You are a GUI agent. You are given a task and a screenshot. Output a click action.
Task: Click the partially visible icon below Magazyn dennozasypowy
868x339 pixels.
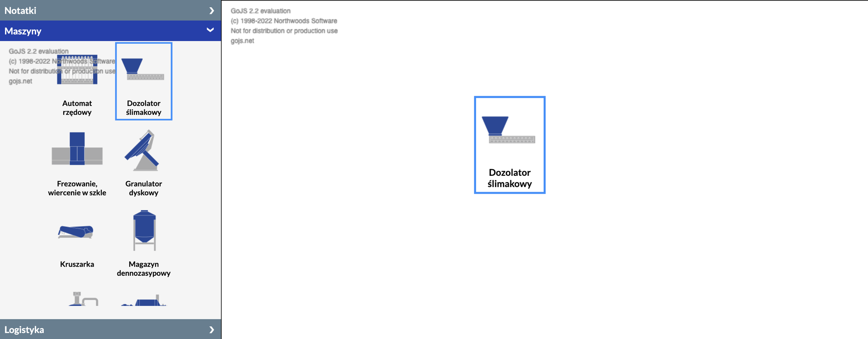point(145,301)
